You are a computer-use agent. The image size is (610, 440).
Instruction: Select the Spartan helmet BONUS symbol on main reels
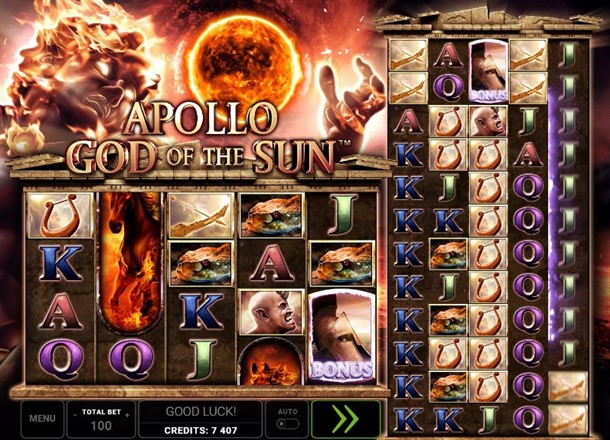tap(342, 336)
